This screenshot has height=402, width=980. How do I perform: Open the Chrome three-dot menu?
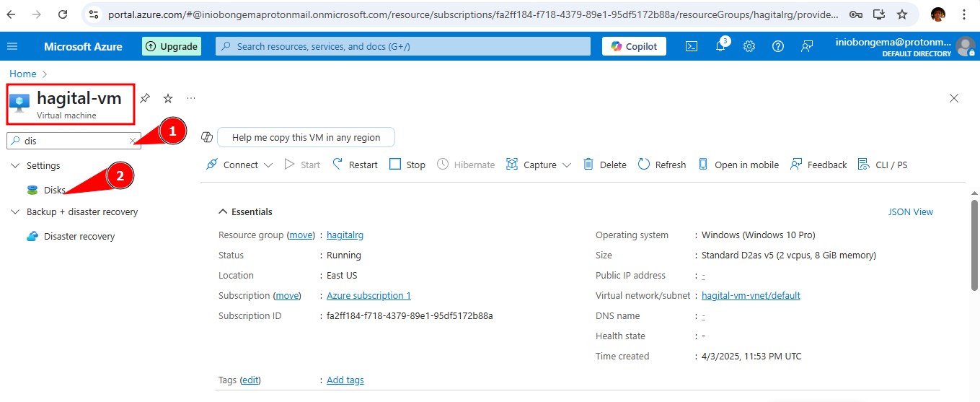[965, 14]
